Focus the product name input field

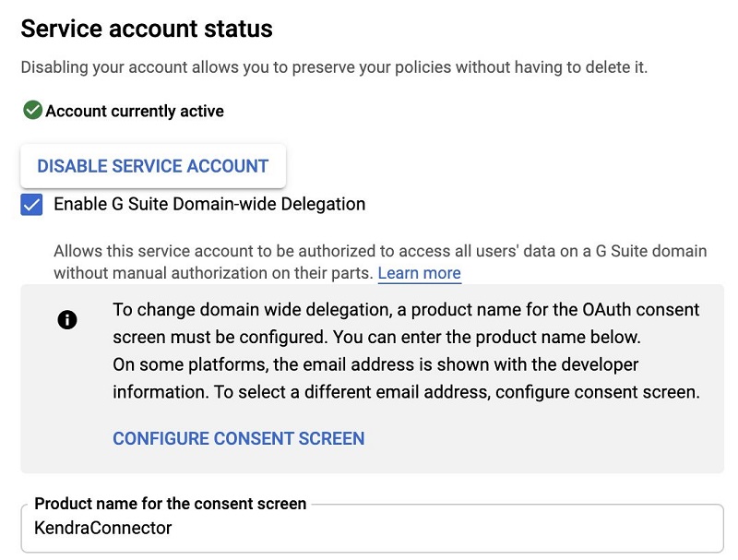373,528
